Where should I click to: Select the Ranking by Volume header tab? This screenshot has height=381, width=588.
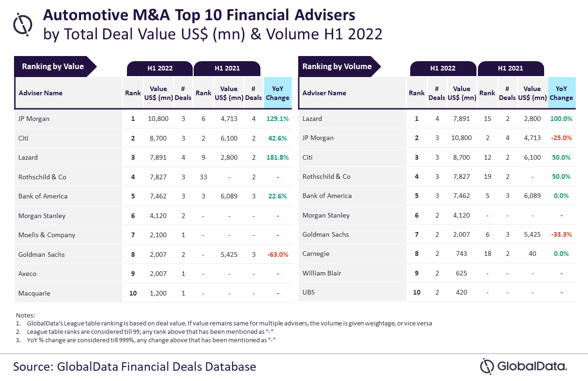click(x=339, y=66)
